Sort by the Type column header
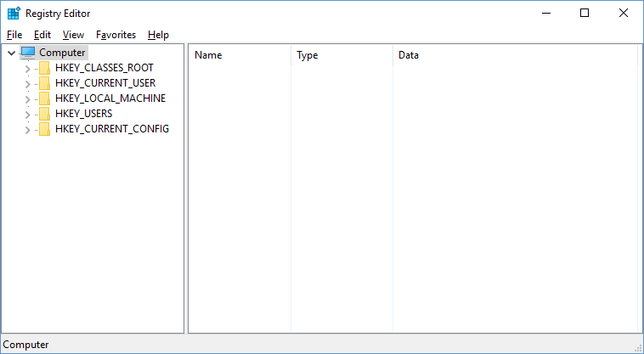Screen dimensions: 644x354 [x=342, y=55]
